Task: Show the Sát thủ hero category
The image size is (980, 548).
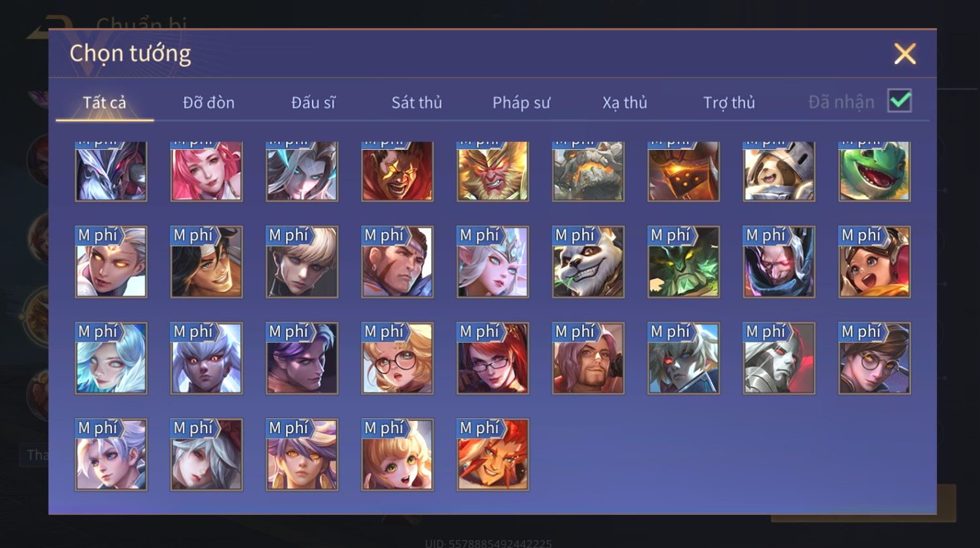Action: [x=417, y=102]
